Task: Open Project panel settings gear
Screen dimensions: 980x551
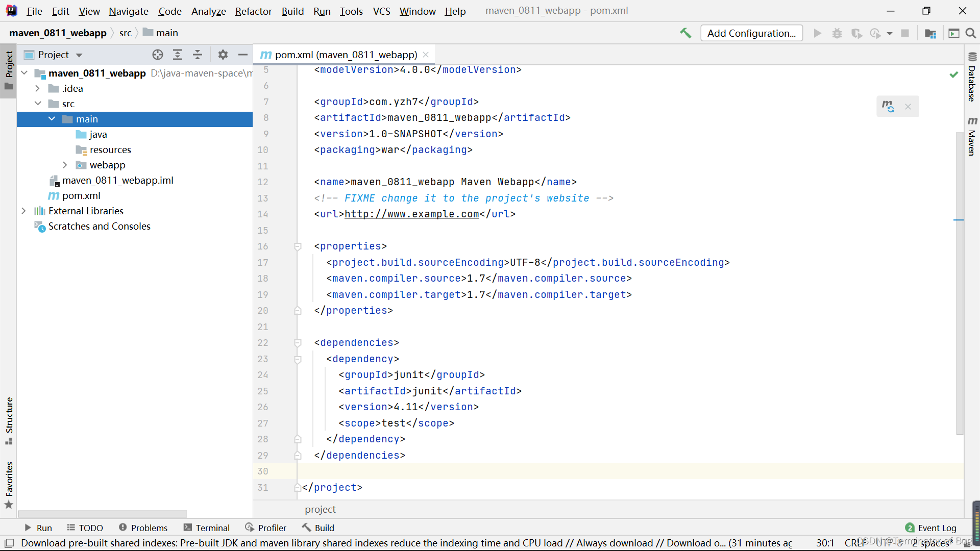Action: pyautogui.click(x=223, y=55)
